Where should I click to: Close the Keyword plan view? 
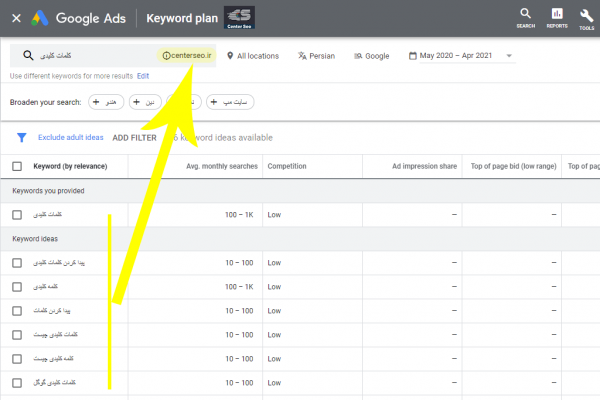click(16, 18)
